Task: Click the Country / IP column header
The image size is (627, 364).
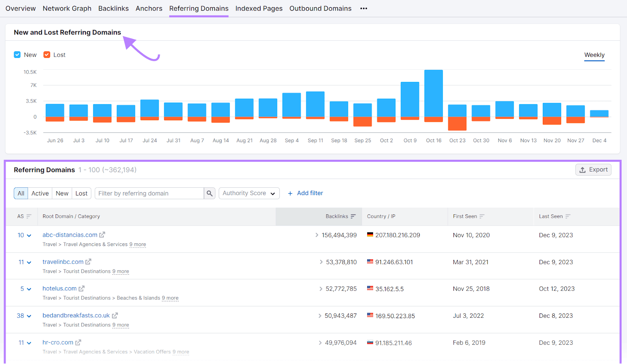Action: [x=381, y=216]
